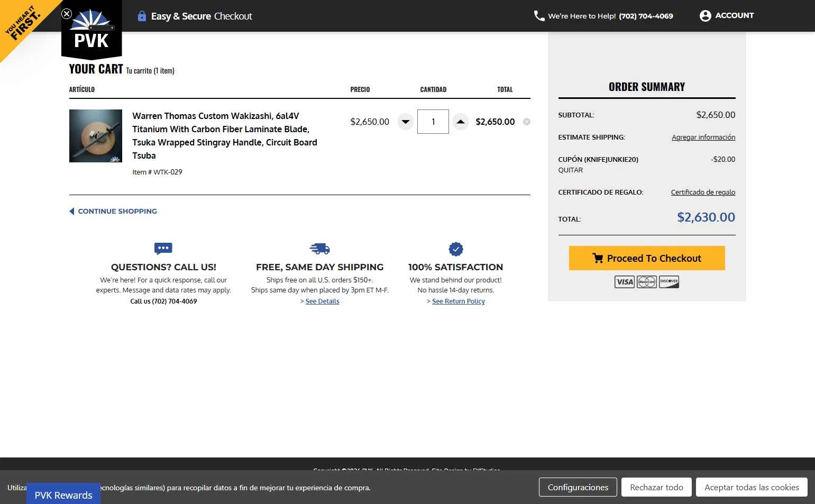Viewport: 815px width, 504px height.
Task: Open the account profile icon
Action: (705, 16)
